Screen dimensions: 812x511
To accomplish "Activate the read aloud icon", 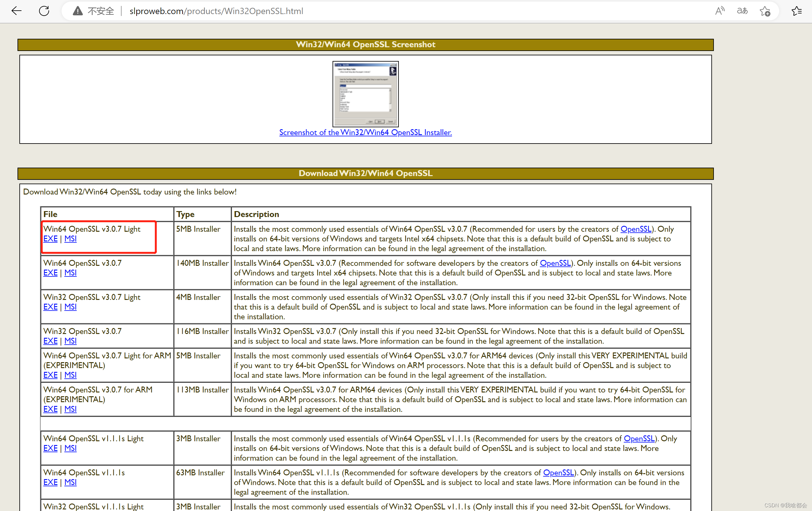I will click(x=719, y=11).
